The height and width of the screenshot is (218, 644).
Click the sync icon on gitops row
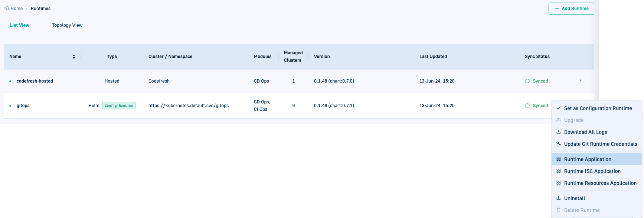(x=527, y=106)
